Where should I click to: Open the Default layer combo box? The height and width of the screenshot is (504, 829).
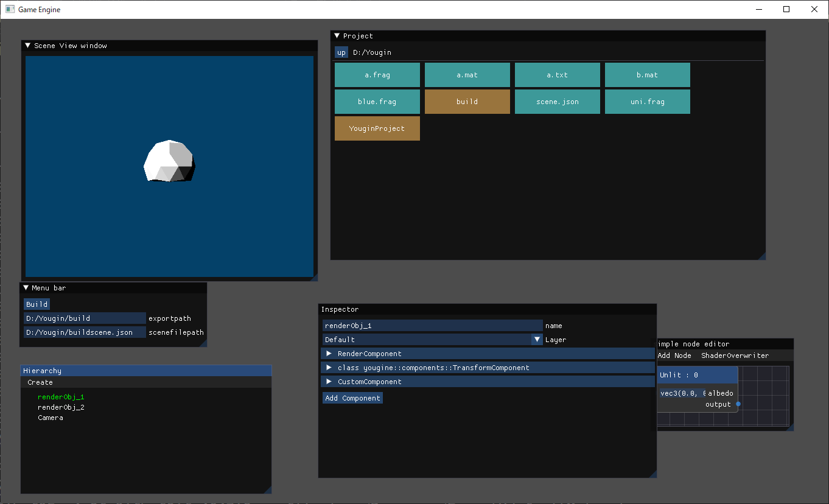coord(433,340)
